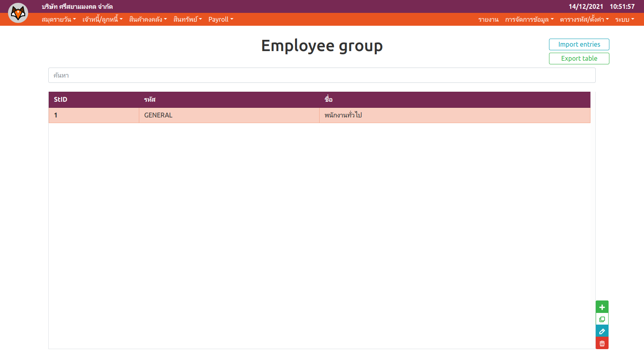
Task: Open the ระบบ system menu
Action: (x=624, y=19)
